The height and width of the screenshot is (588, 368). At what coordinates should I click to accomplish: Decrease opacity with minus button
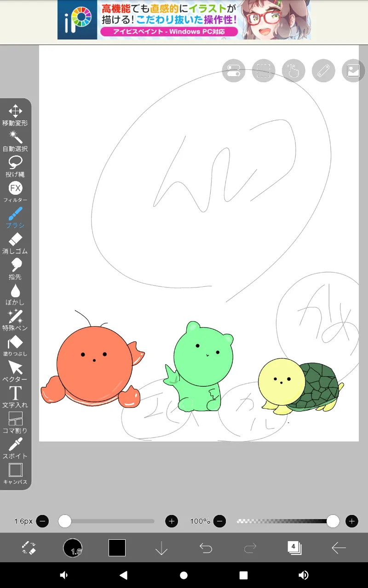point(219,521)
